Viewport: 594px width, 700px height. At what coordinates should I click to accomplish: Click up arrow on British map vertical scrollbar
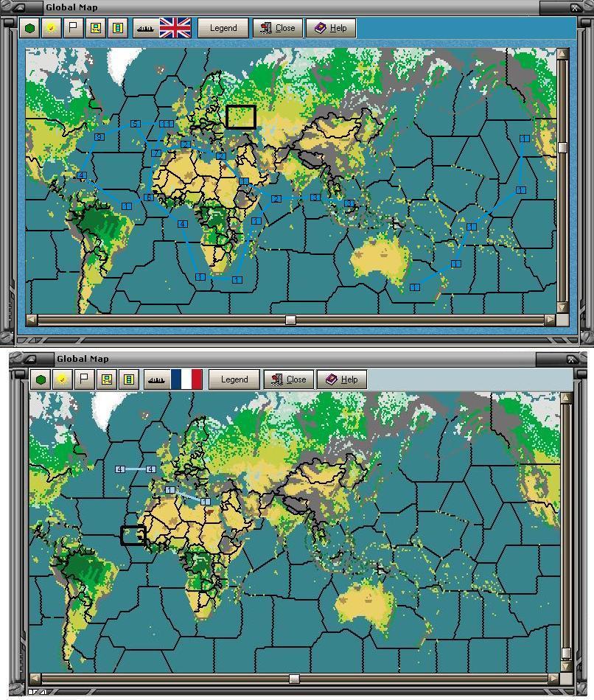[562, 54]
